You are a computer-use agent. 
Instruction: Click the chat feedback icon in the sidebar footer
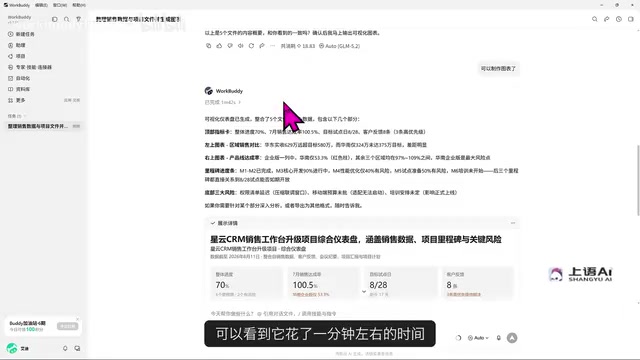tap(77, 349)
